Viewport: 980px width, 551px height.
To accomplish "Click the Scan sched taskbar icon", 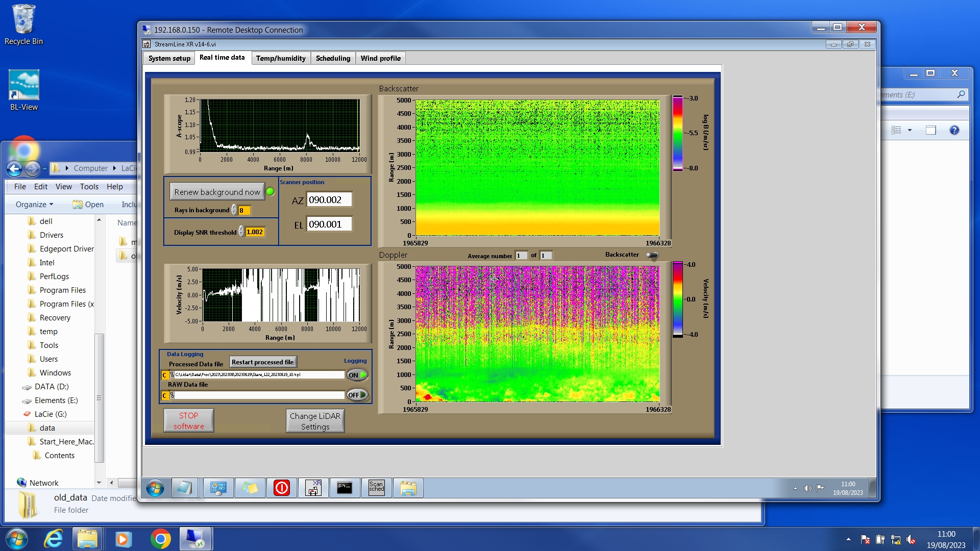I will point(376,488).
